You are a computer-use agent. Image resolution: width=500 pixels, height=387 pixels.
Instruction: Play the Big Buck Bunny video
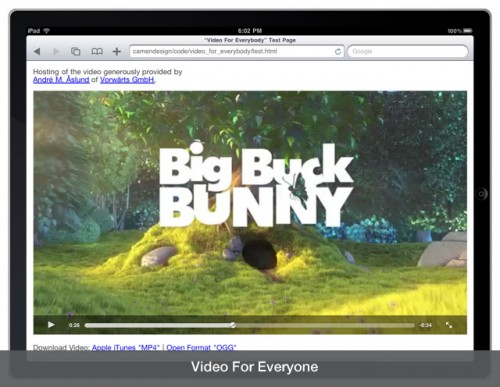(x=51, y=325)
